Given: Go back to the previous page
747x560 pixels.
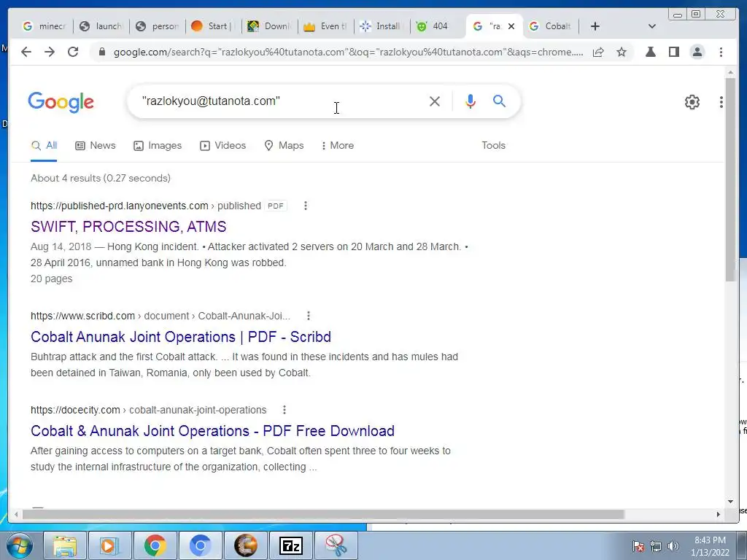Looking at the screenshot, I should tap(26, 52).
